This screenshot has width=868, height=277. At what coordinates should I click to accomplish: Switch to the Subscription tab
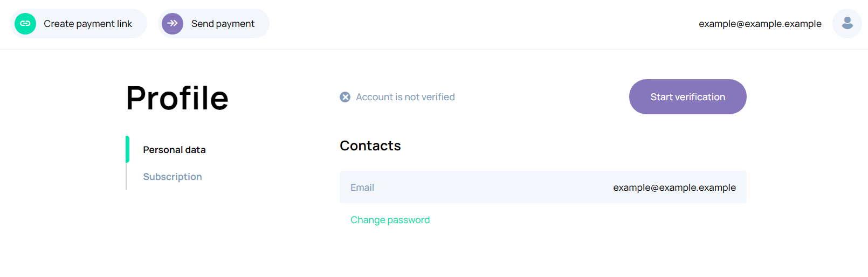coord(173,177)
